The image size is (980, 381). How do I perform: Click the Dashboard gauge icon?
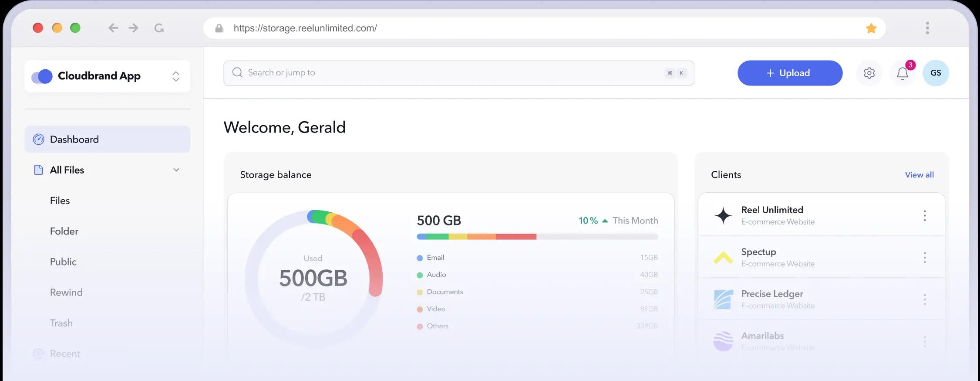pyautogui.click(x=39, y=139)
